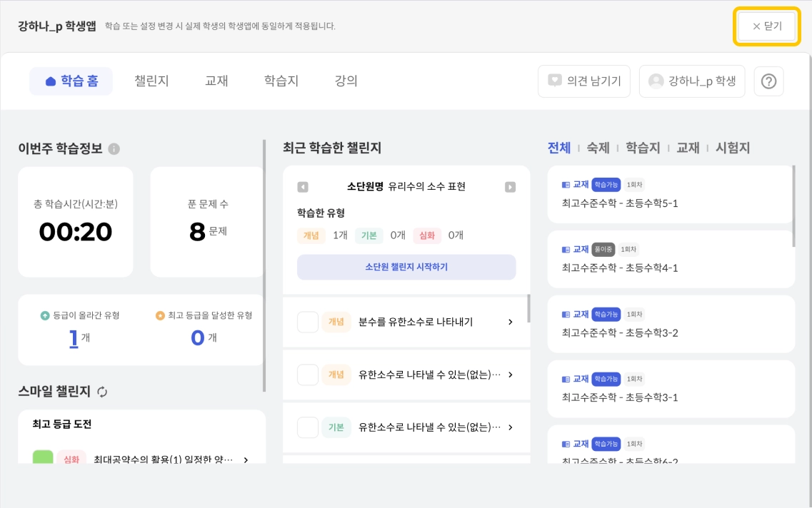Switch to the 챌린지 tab
Image resolution: width=812 pixels, height=508 pixels.
[x=151, y=81]
